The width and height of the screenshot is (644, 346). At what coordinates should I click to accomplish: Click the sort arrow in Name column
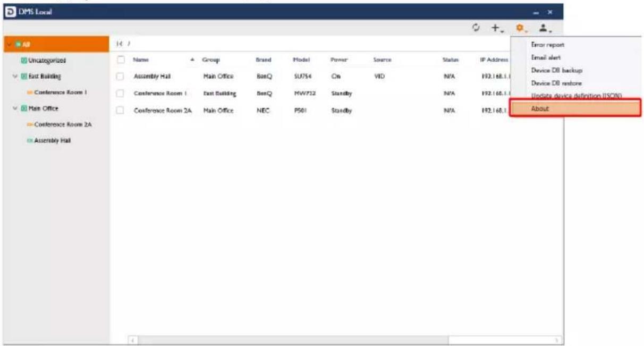click(193, 60)
